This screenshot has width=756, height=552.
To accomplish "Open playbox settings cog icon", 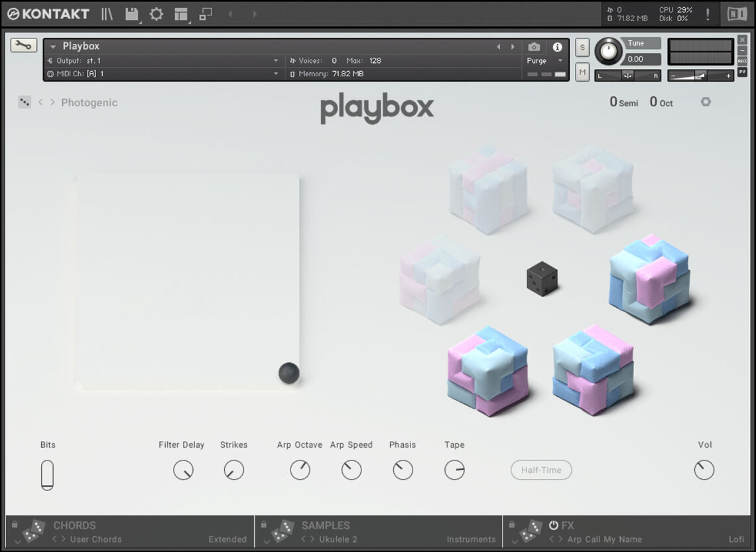I will point(706,102).
